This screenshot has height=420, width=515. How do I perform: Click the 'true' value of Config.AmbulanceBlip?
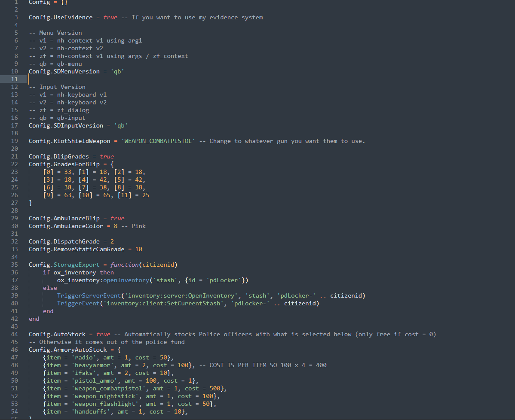(117, 218)
